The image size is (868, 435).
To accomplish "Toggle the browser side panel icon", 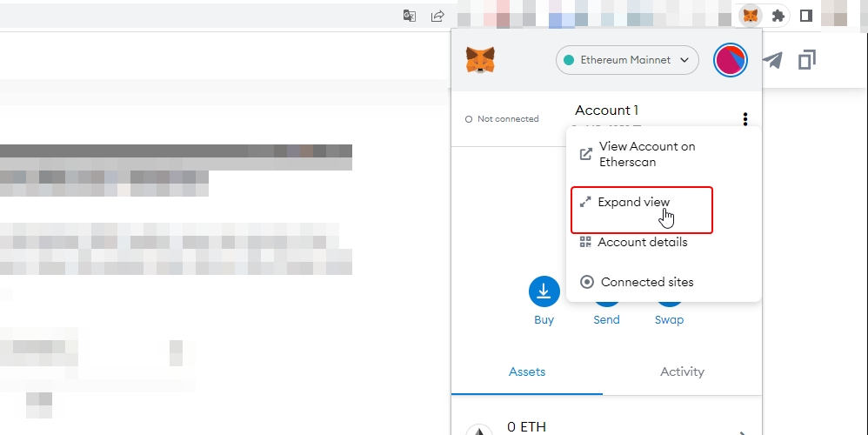I will (806, 16).
